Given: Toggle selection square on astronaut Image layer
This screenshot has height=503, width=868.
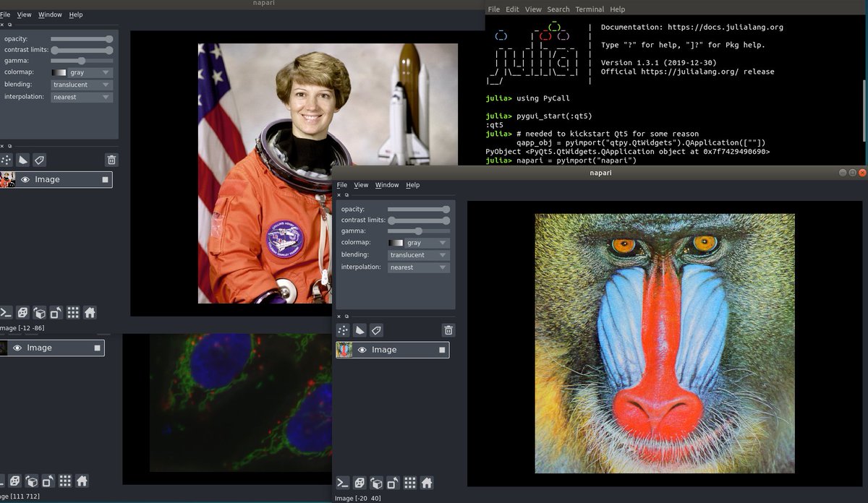Looking at the screenshot, I should pos(105,179).
